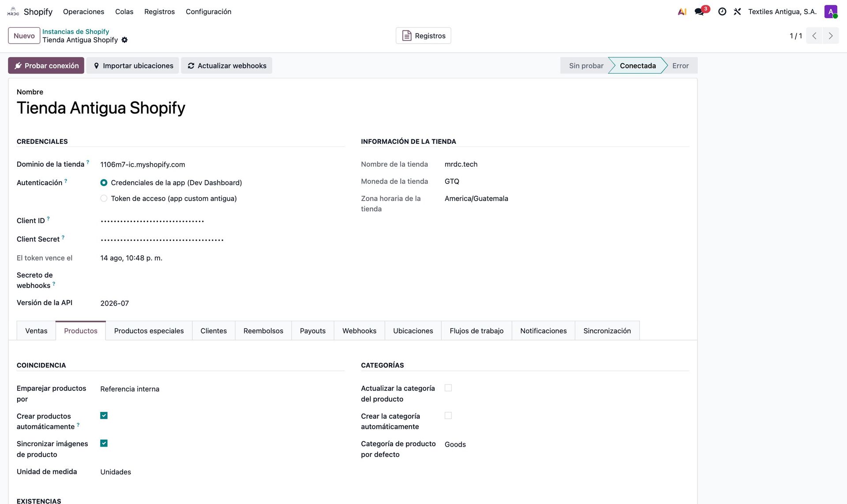Switch to the Productos tab

click(81, 331)
